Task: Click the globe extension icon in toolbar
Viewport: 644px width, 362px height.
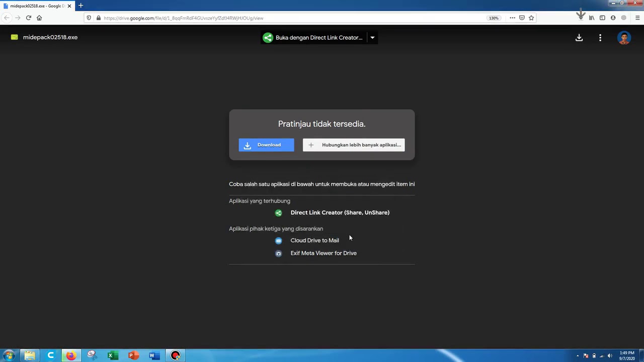Action: click(624, 18)
